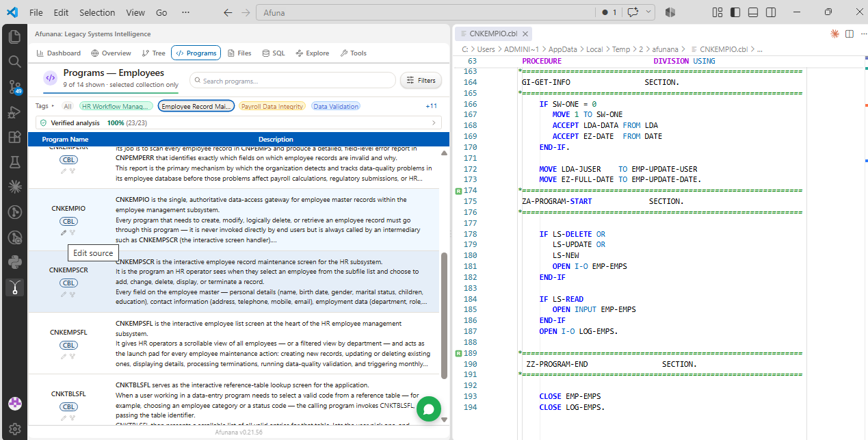Screen dimensions: 868x440
Task: Toggle the HR Workflow Manag... tag filter
Action: (115, 106)
